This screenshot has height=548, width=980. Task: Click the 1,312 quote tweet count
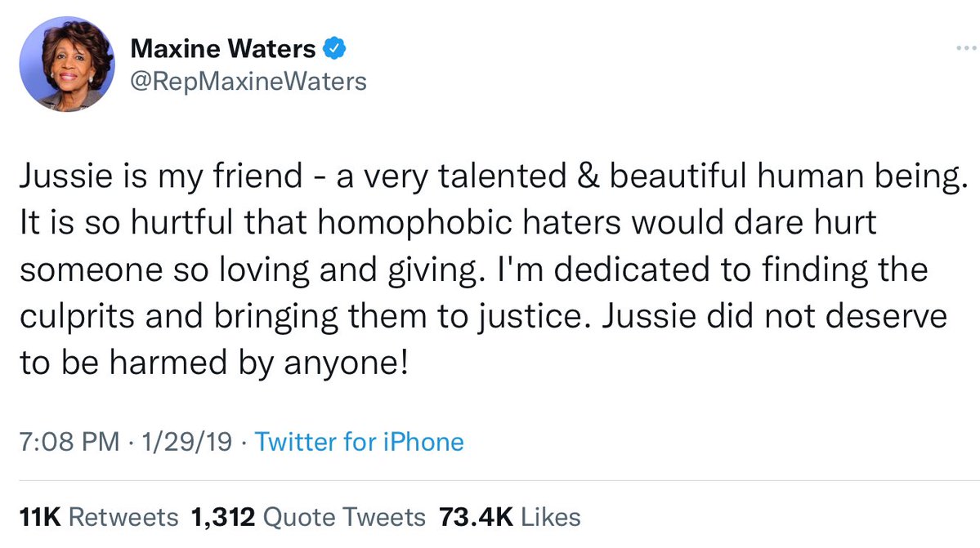[223, 517]
